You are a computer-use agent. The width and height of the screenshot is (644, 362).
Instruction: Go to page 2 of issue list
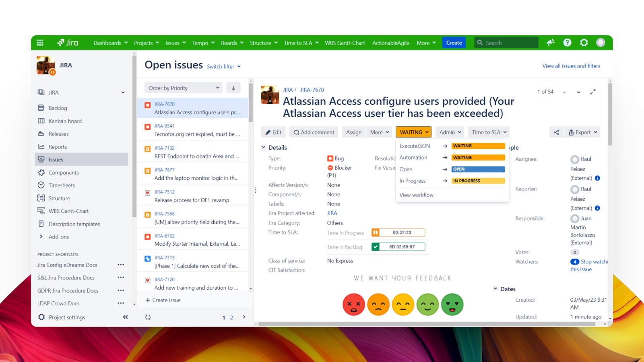231,318
